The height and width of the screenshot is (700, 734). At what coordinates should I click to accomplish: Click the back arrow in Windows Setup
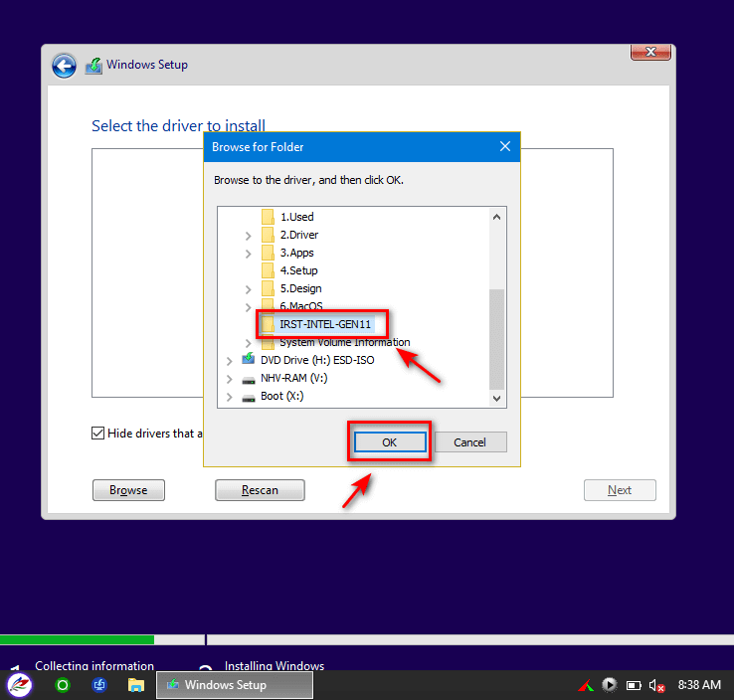coord(64,66)
